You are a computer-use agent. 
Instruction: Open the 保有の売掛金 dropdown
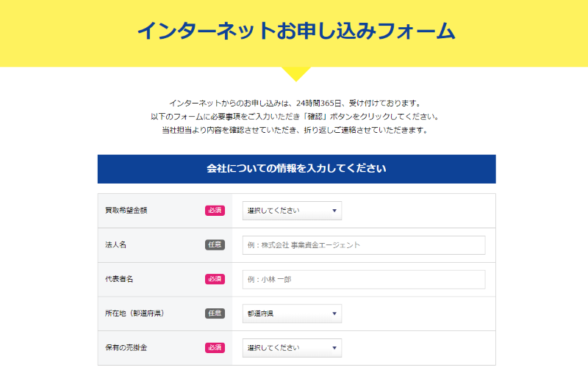point(292,348)
